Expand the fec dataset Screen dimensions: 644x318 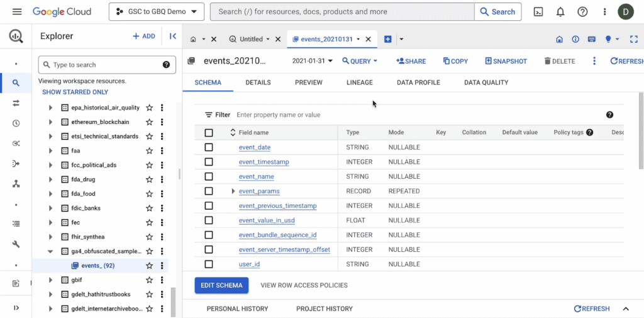[x=50, y=222]
